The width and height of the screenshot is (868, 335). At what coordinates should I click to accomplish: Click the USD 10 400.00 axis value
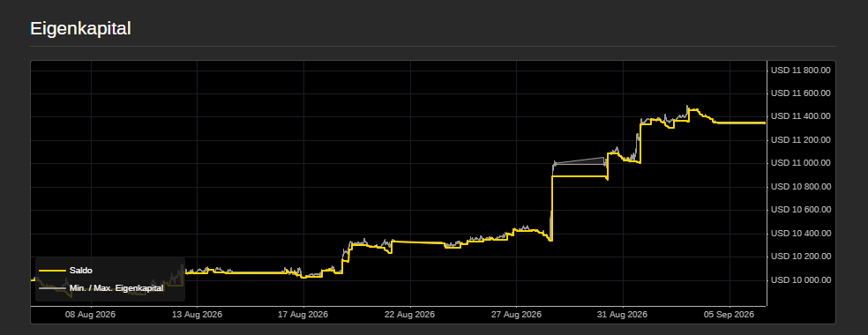click(x=801, y=234)
